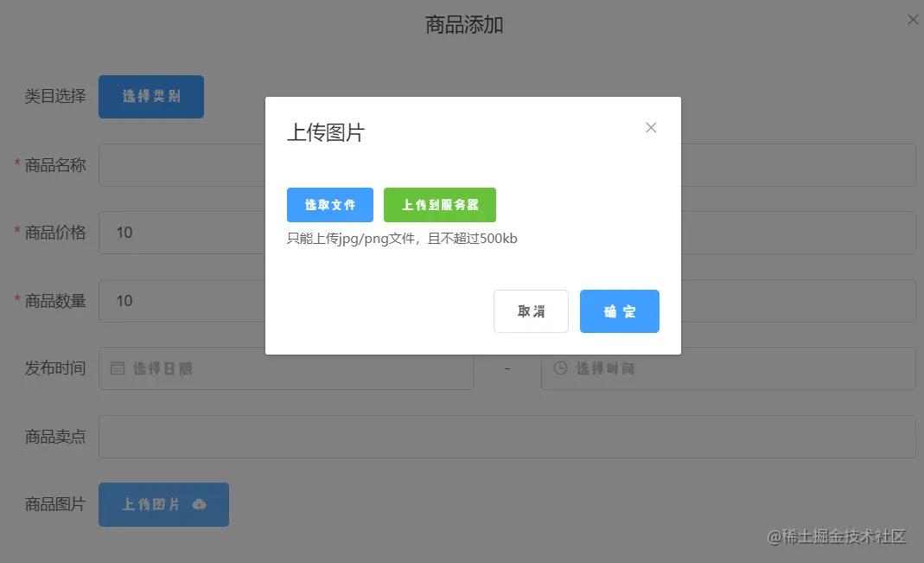This screenshot has width=924, height=563.
Task: Close the 商品添加 dialog
Action: tap(913, 20)
